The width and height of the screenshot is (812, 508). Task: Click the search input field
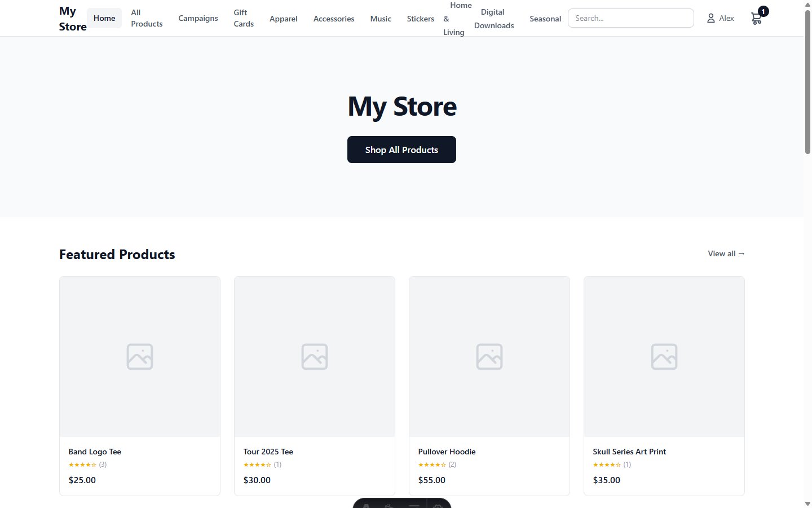pyautogui.click(x=630, y=17)
